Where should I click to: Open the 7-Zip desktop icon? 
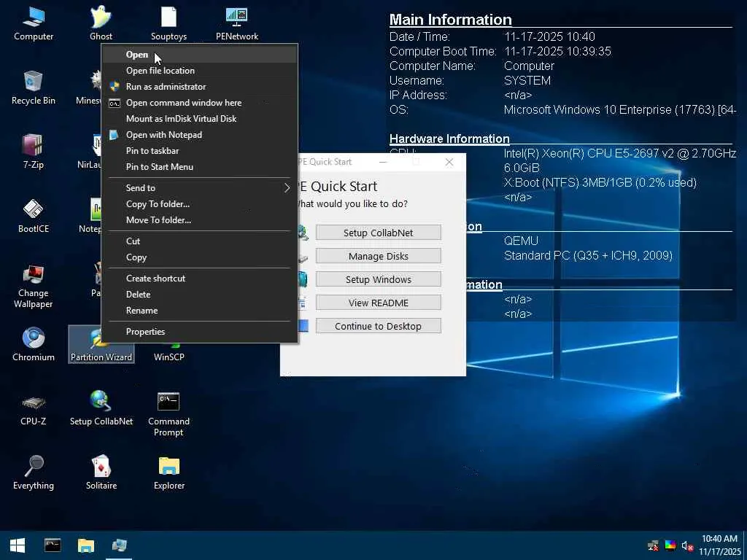pyautogui.click(x=33, y=147)
